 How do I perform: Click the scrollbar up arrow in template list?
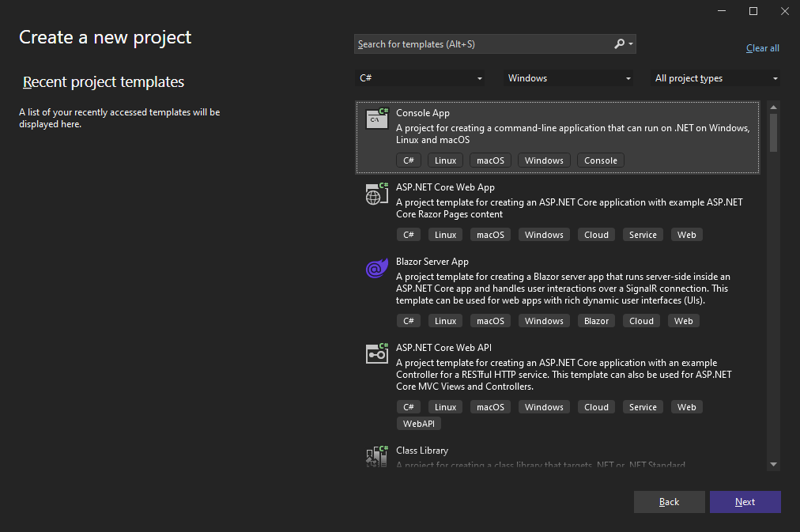click(x=773, y=108)
